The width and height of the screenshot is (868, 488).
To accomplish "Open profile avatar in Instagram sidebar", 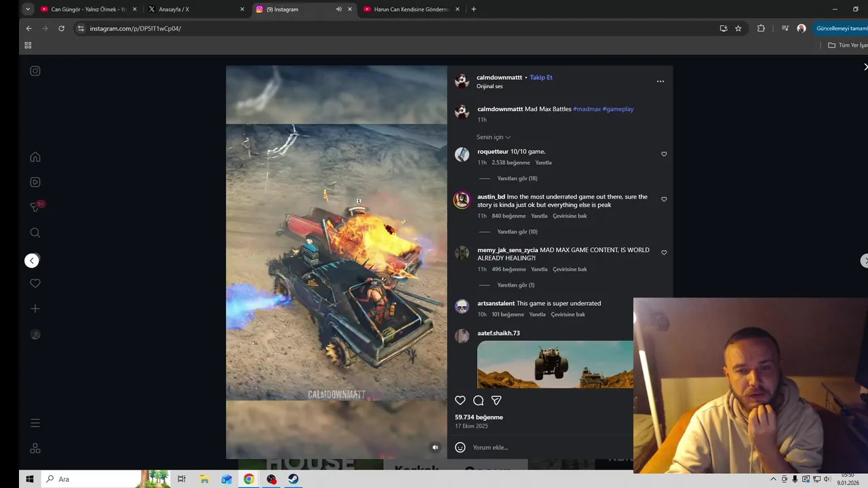I will tap(35, 334).
